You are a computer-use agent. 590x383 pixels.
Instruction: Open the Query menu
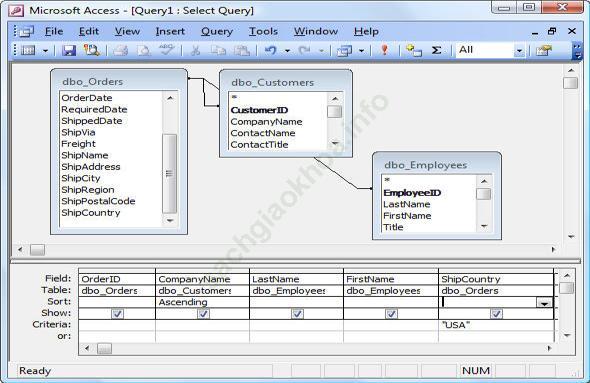(x=217, y=32)
